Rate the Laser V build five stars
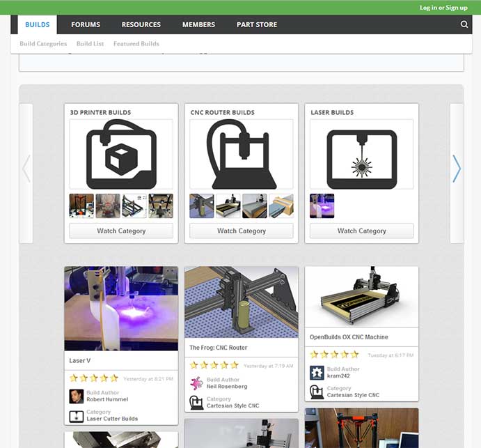 (x=114, y=378)
